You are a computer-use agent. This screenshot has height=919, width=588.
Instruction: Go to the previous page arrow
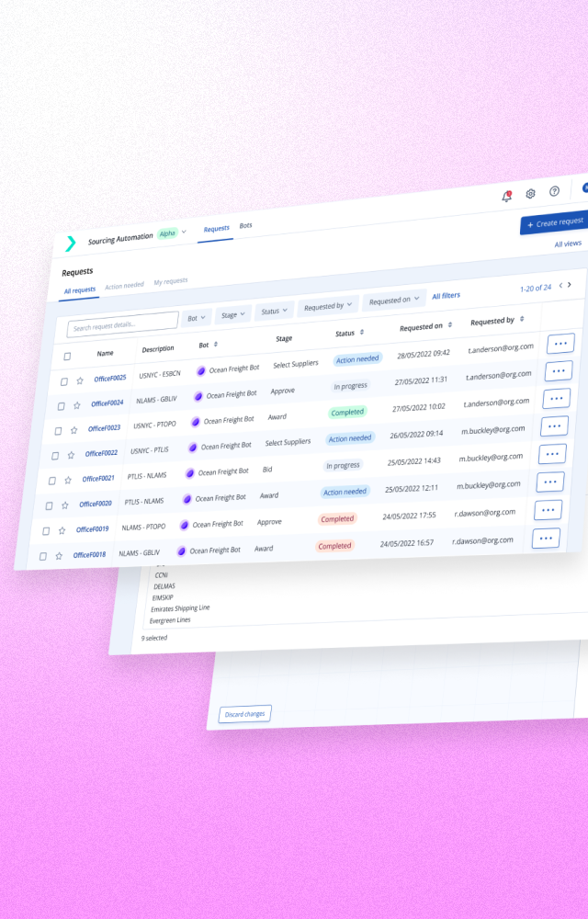tap(560, 286)
